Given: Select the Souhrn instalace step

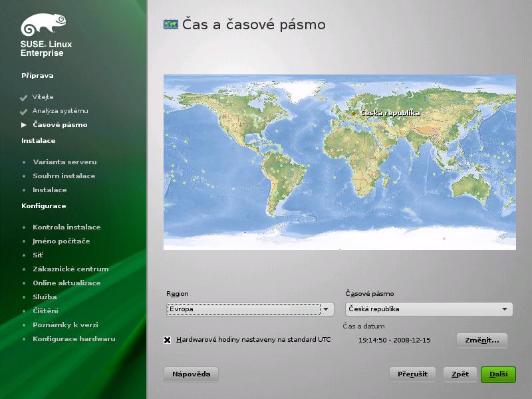Looking at the screenshot, I should tap(64, 176).
